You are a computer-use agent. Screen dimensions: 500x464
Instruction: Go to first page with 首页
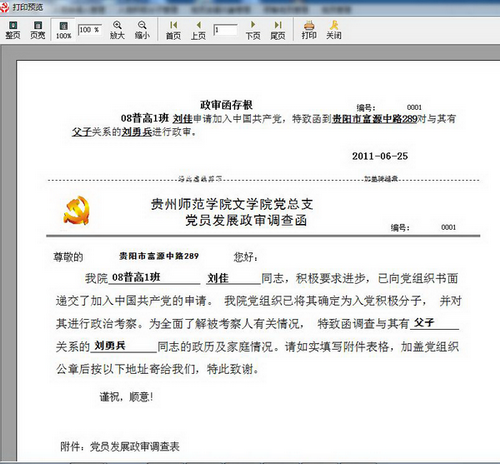173,30
